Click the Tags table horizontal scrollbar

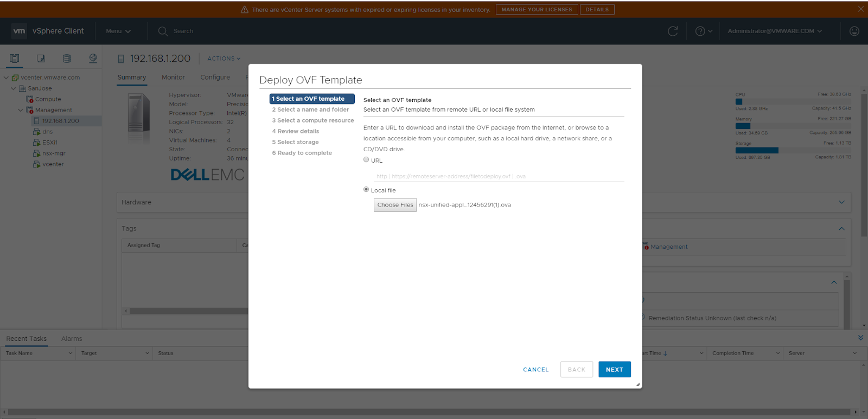tap(188, 311)
